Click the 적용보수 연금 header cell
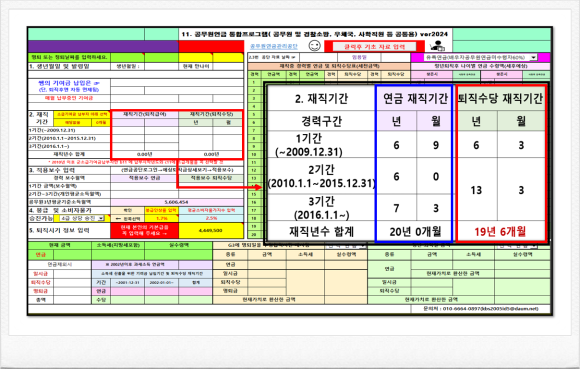Screen dimensions: 580x369 pyautogui.click(x=144, y=178)
